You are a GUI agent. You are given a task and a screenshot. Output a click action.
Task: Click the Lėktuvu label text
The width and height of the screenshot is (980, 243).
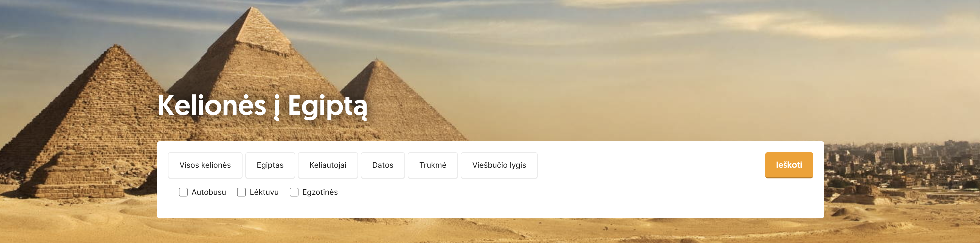pyautogui.click(x=264, y=192)
